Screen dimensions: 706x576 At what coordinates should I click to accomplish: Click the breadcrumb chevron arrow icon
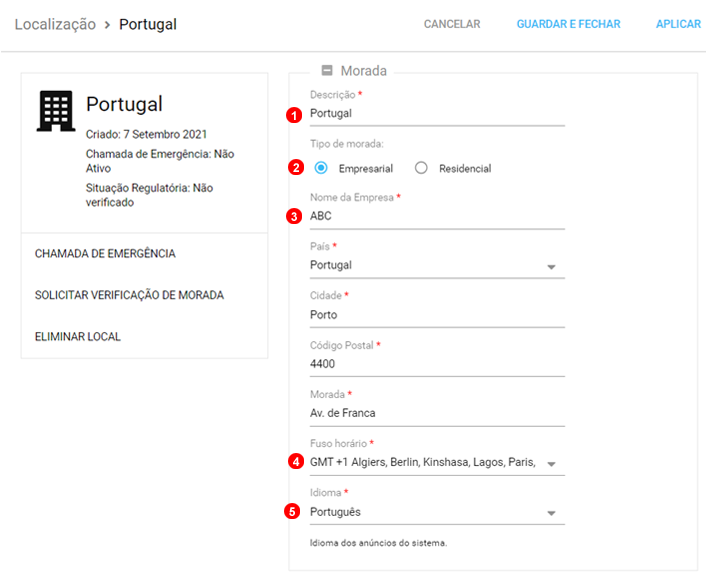click(x=107, y=24)
